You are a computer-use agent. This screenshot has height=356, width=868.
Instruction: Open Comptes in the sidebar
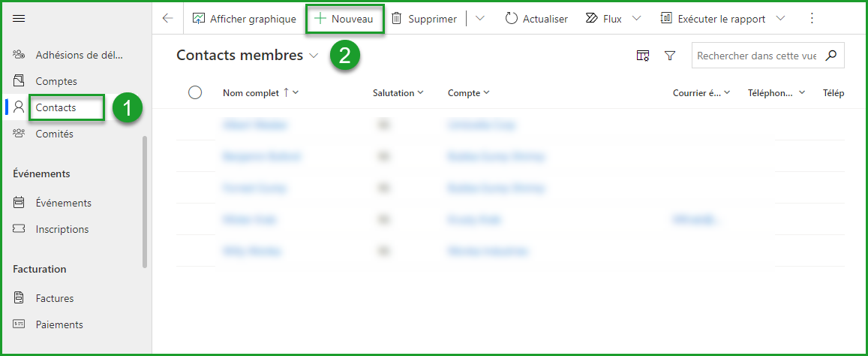[56, 81]
